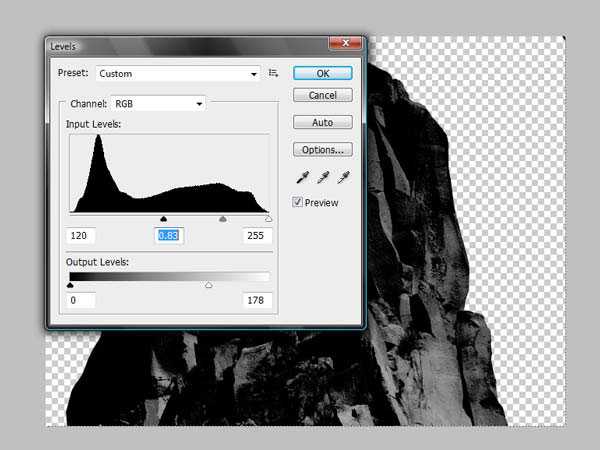Click the Auto button
Viewport: 600px width, 450px height.
click(323, 122)
